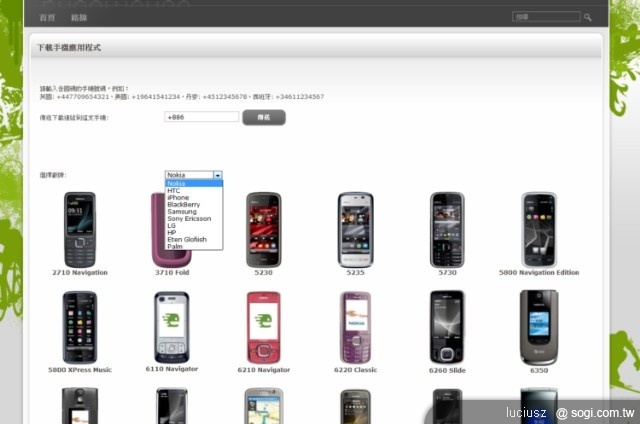Click the search magnifier icon
Image resolution: width=640 pixels, height=424 pixels.
coord(588,17)
